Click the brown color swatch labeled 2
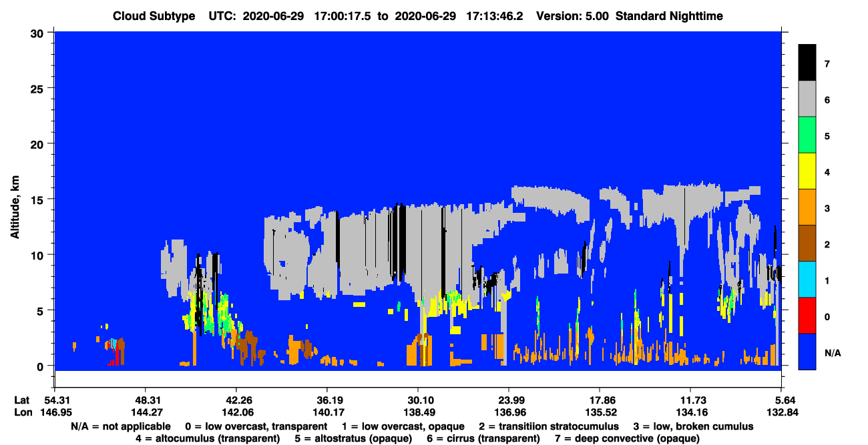Viewport: 868px width, 445px height. point(807,244)
